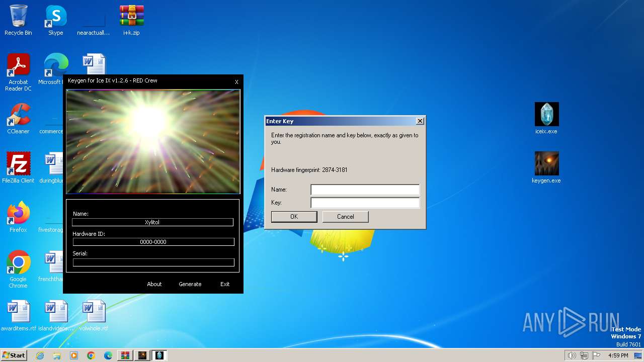Select the CCleaner desktop shortcut

pyautogui.click(x=18, y=119)
